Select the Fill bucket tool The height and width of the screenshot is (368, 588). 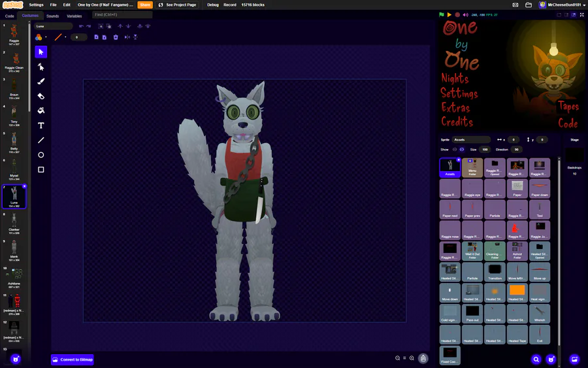click(41, 110)
